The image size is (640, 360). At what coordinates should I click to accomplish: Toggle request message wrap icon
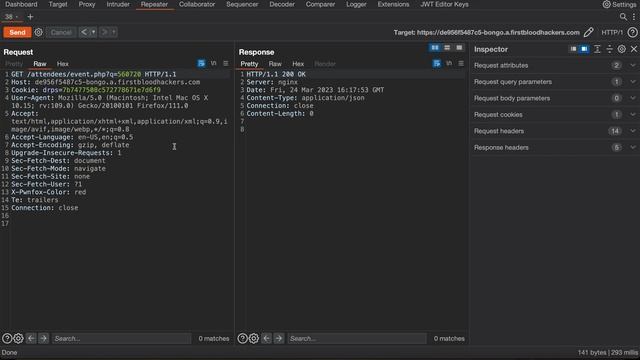click(x=201, y=64)
